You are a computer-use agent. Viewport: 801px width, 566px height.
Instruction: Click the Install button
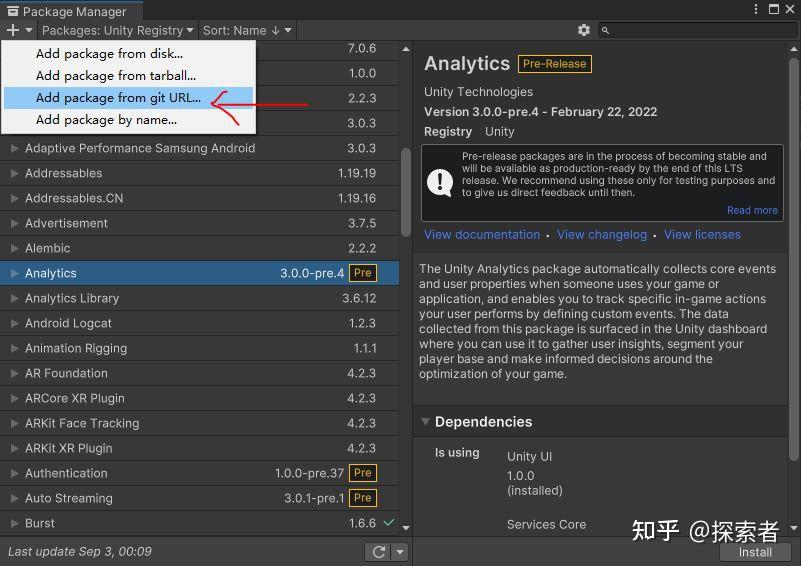(x=755, y=552)
